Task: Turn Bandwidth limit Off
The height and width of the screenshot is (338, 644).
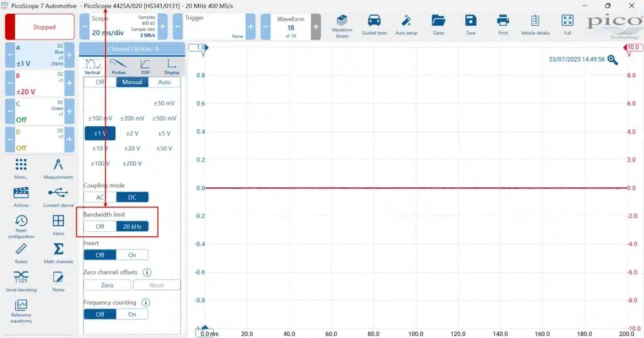Action: pyautogui.click(x=100, y=226)
